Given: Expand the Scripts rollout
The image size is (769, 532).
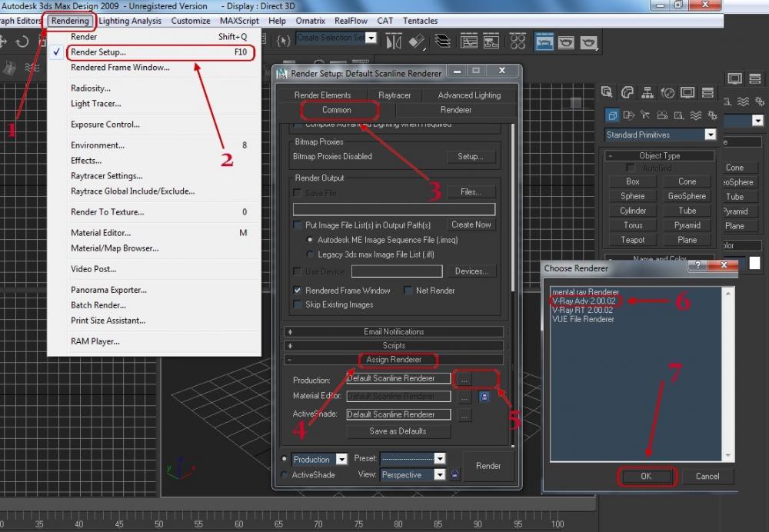Looking at the screenshot, I should click(x=393, y=346).
